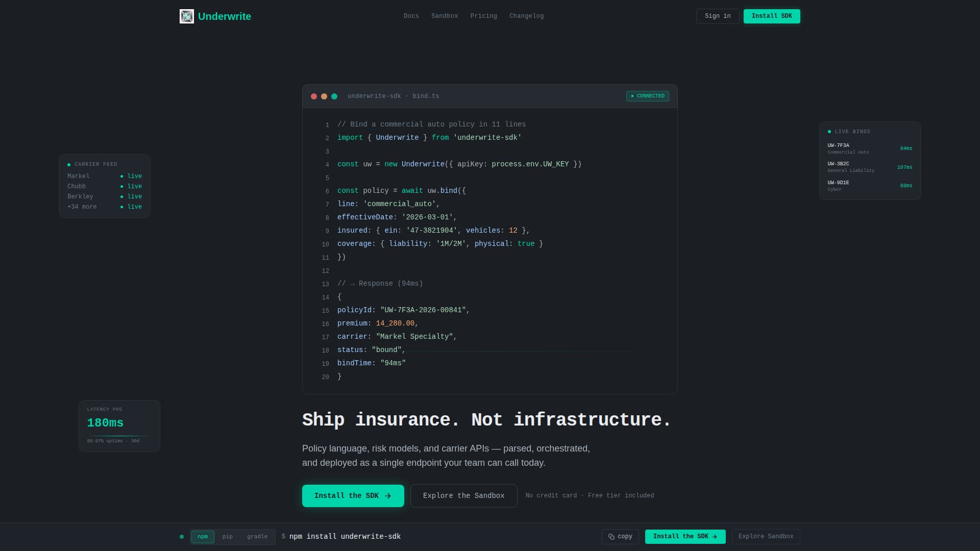Screen dimensions: 980x551
Task: Open the Docs page
Action: (411, 16)
